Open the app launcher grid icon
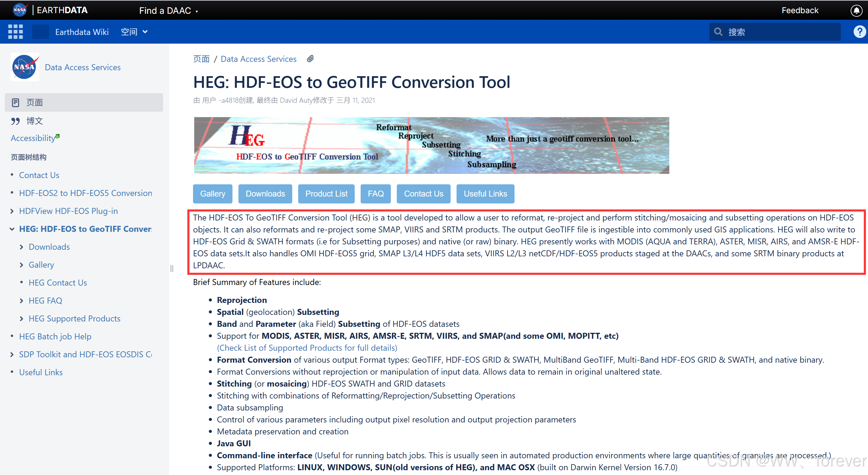 [x=15, y=31]
